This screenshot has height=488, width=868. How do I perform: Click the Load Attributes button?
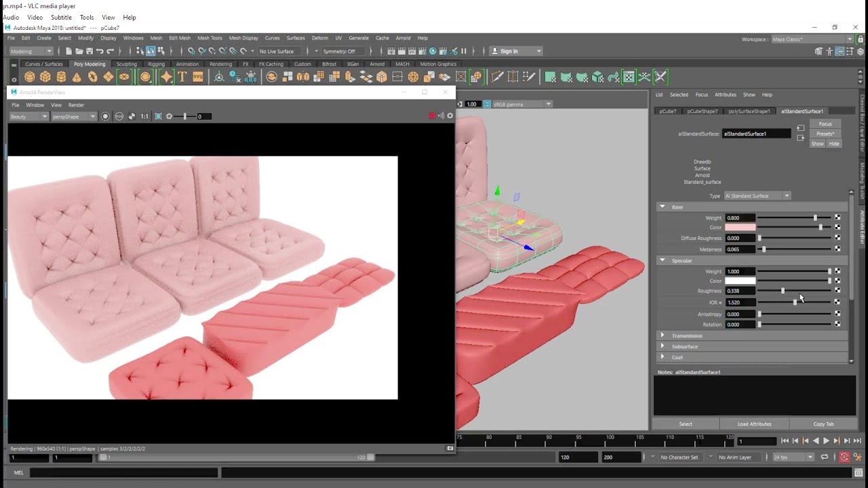click(754, 424)
